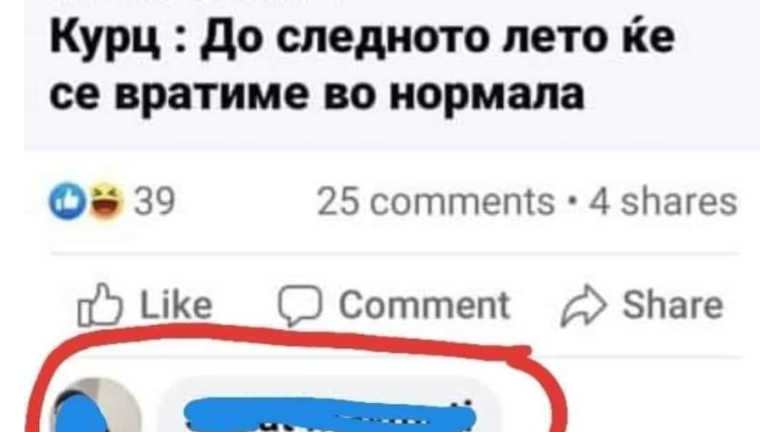The image size is (760, 432).
Task: Click the headline line 'се вратиме во нормала'
Action: point(317,93)
